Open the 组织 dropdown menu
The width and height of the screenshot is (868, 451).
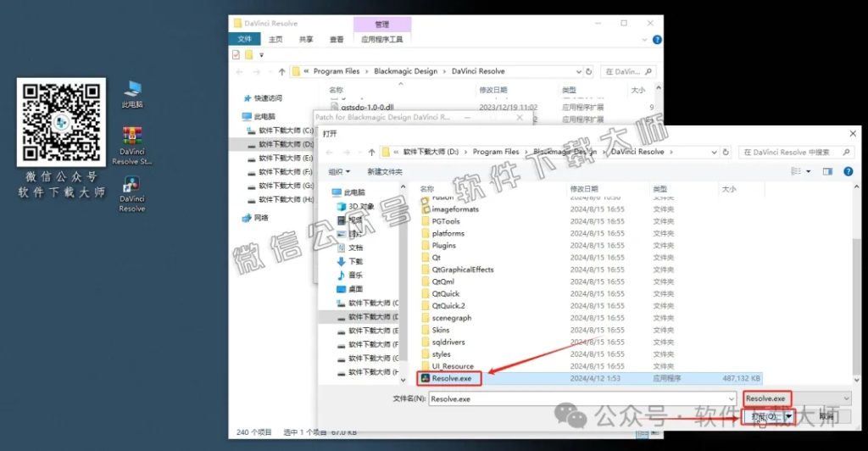tap(339, 172)
